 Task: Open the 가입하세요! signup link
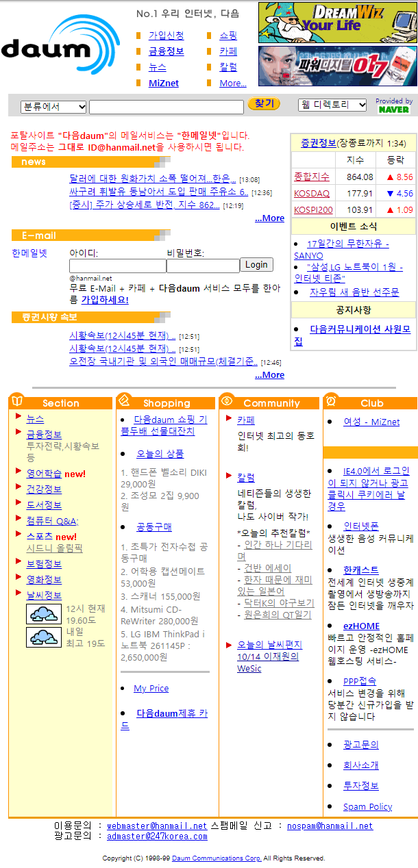[105, 300]
